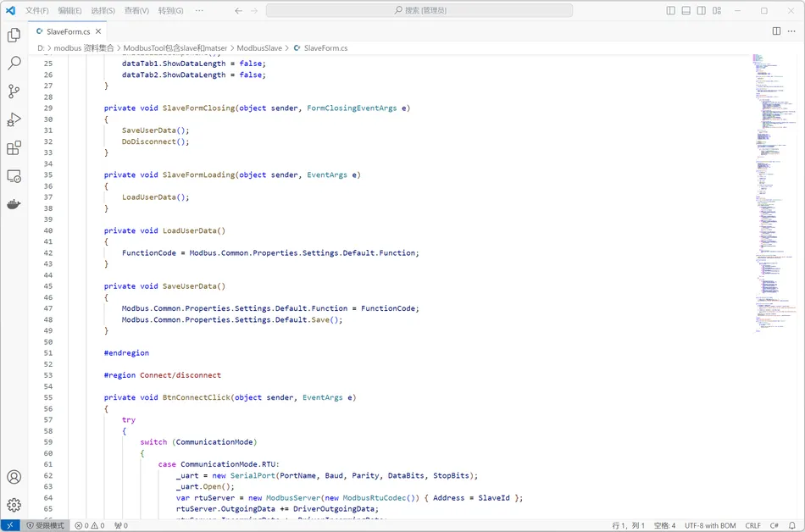805x532 pixels.
Task: Toggle the bottom panel layout icon
Action: pyautogui.click(x=686, y=10)
